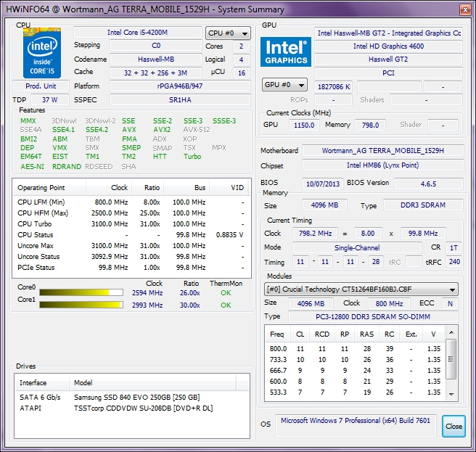Click the Wortmann_AG motherboard name field

pos(383,151)
